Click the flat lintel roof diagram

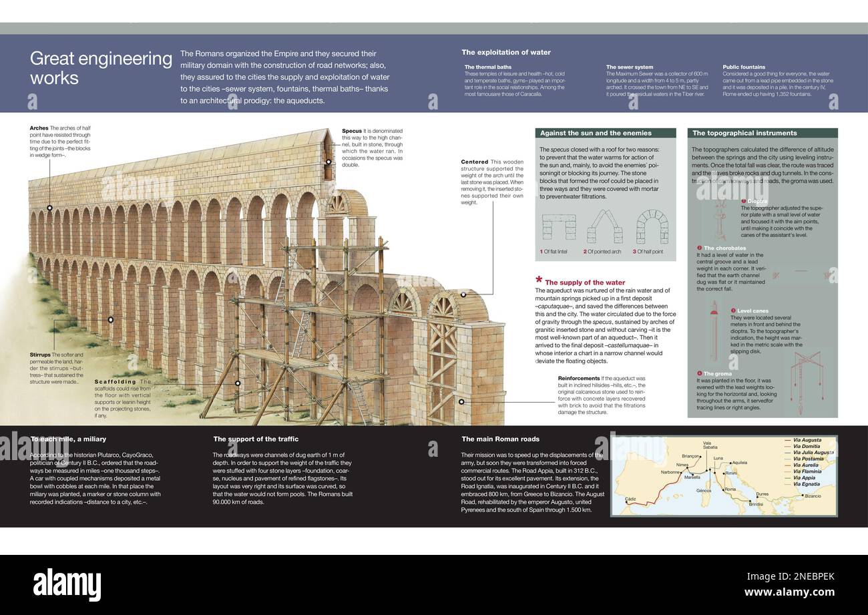(x=559, y=227)
